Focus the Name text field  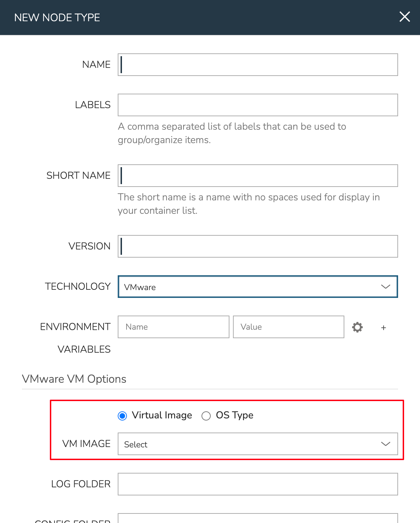(x=258, y=65)
